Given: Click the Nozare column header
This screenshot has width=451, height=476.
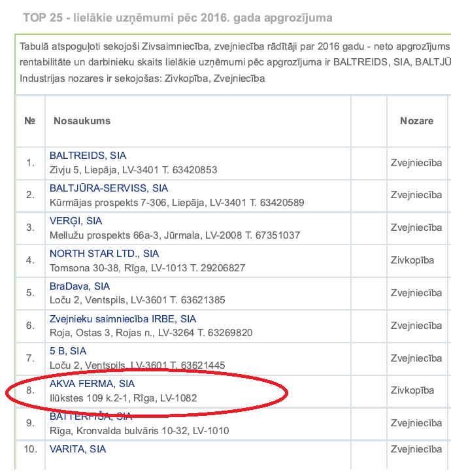Looking at the screenshot, I should [x=417, y=121].
